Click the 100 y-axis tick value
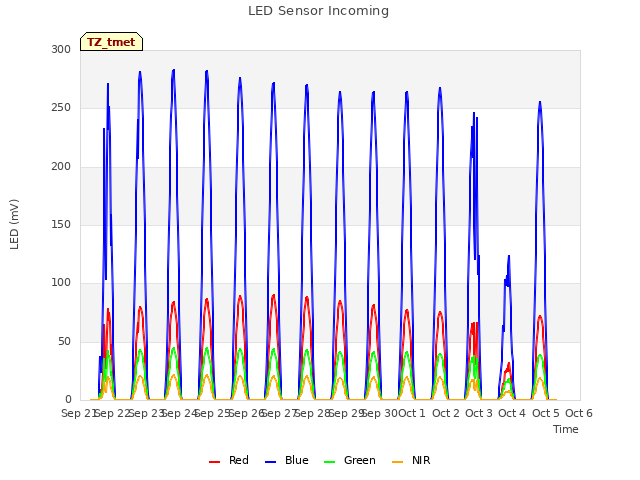The height and width of the screenshot is (480, 640). pyautogui.click(x=61, y=282)
